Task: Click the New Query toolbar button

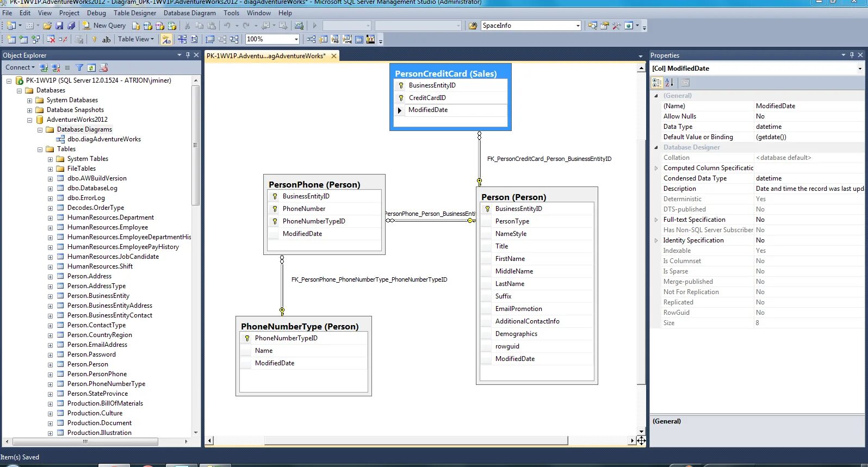Action: (x=104, y=26)
